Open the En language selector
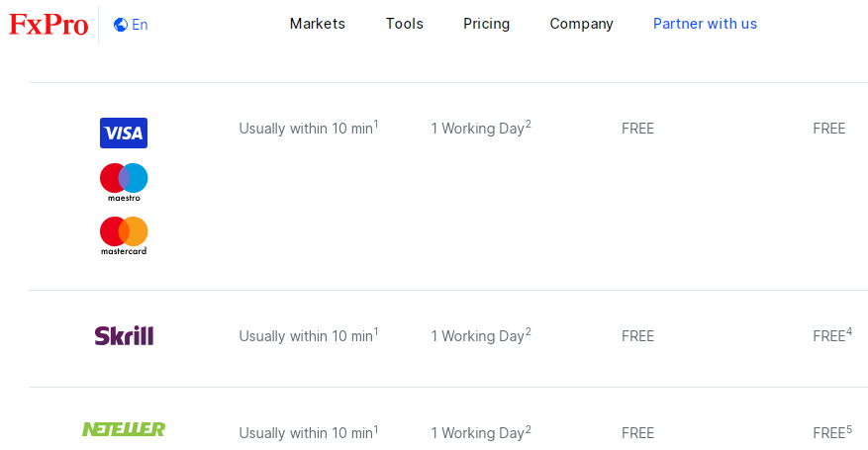868x450 pixels. point(140,25)
